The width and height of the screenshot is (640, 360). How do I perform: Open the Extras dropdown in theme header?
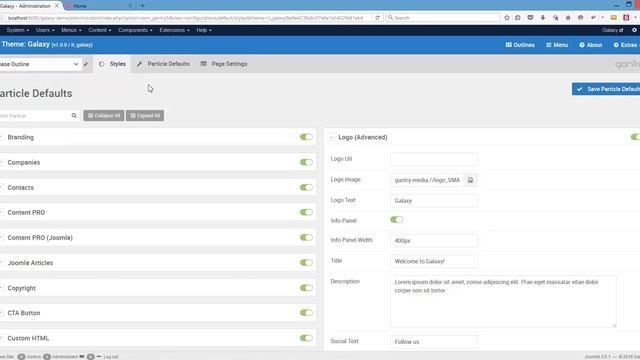pyautogui.click(x=626, y=45)
